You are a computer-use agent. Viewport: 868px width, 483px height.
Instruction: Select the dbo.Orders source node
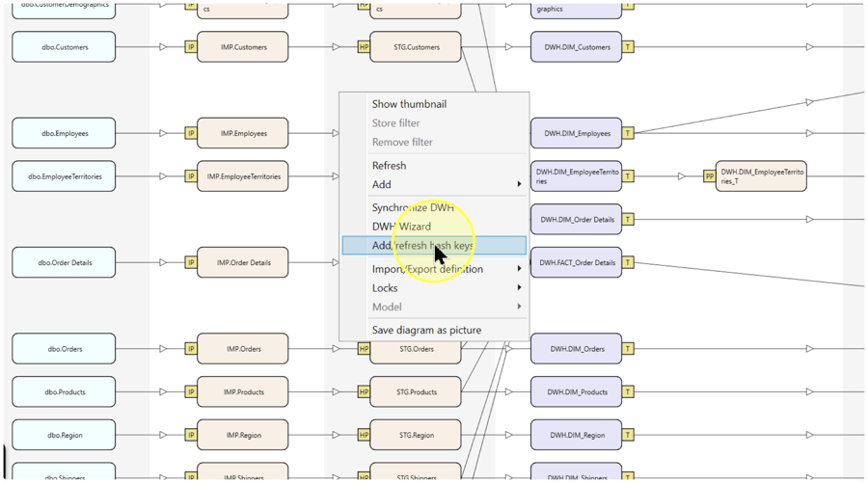pyautogui.click(x=64, y=349)
